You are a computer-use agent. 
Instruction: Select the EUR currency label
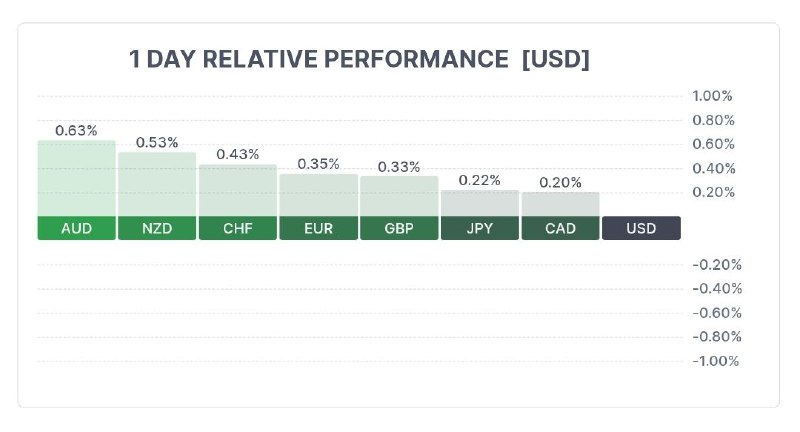pos(318,228)
